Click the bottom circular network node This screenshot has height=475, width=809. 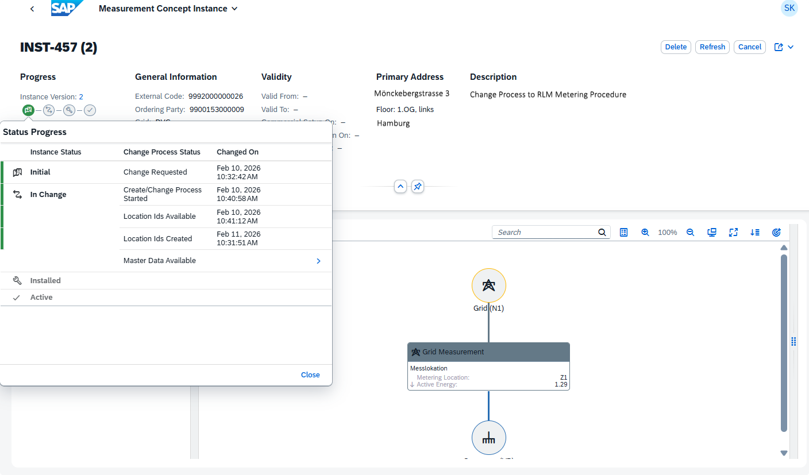coord(488,438)
